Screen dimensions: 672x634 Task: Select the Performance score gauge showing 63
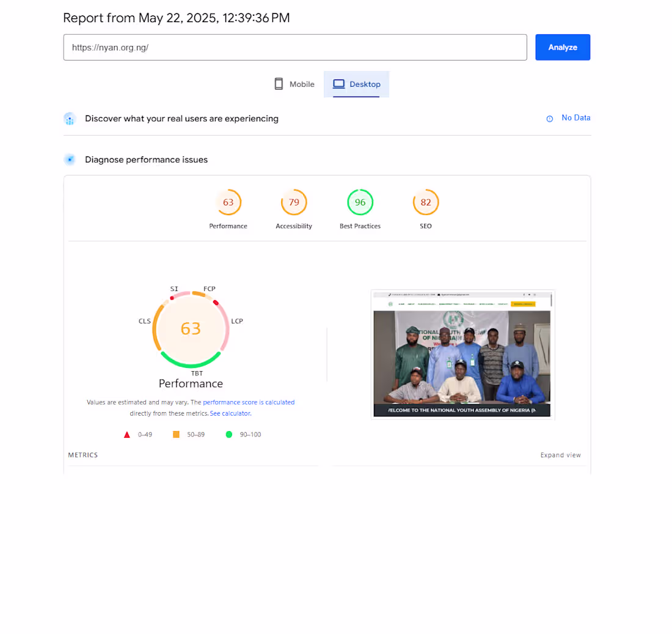point(228,202)
